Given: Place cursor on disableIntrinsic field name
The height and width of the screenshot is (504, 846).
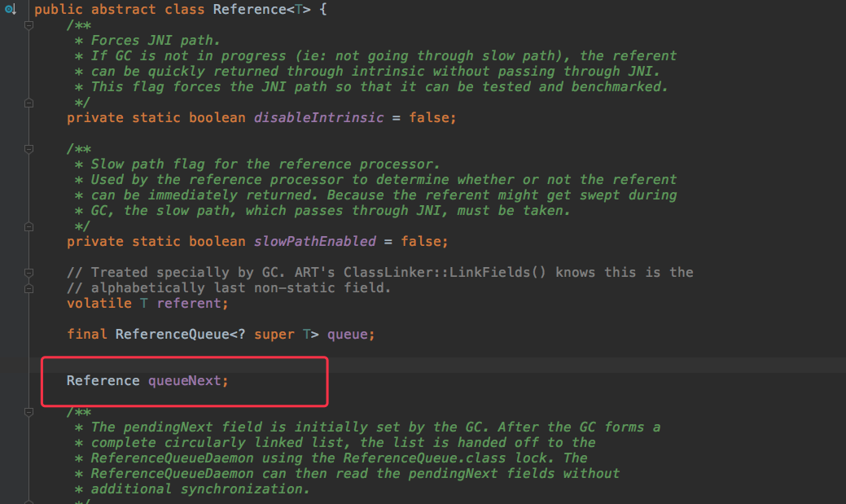Looking at the screenshot, I should point(319,117).
